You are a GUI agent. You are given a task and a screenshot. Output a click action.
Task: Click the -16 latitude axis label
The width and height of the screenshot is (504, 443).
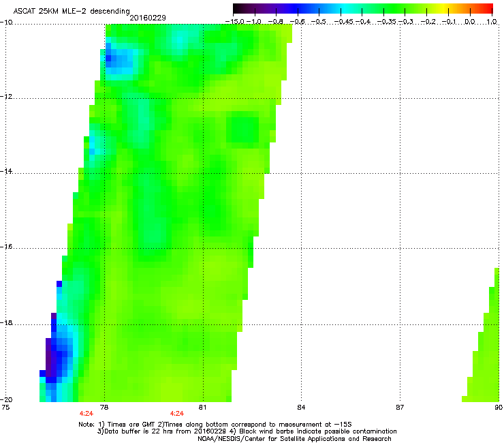click(6, 247)
